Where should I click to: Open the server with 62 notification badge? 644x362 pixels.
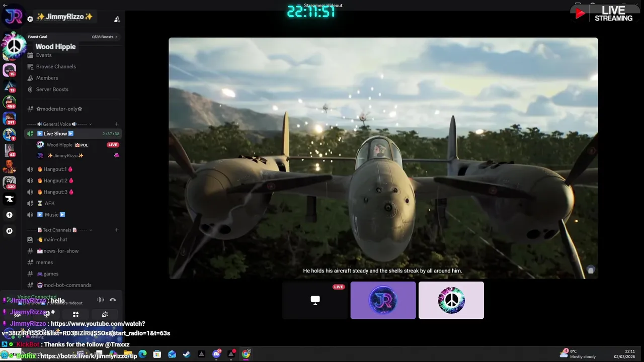pos(10,150)
